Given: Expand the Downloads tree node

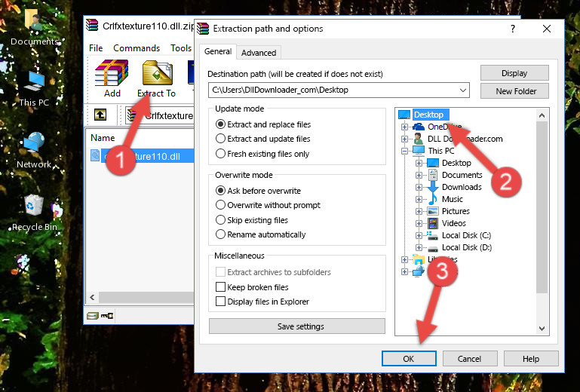Looking at the screenshot, I should [x=419, y=187].
